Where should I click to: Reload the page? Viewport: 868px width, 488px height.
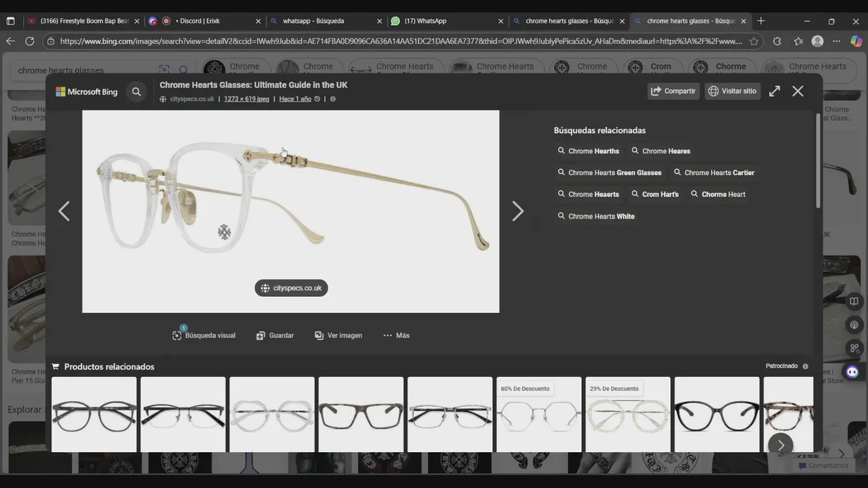click(29, 41)
